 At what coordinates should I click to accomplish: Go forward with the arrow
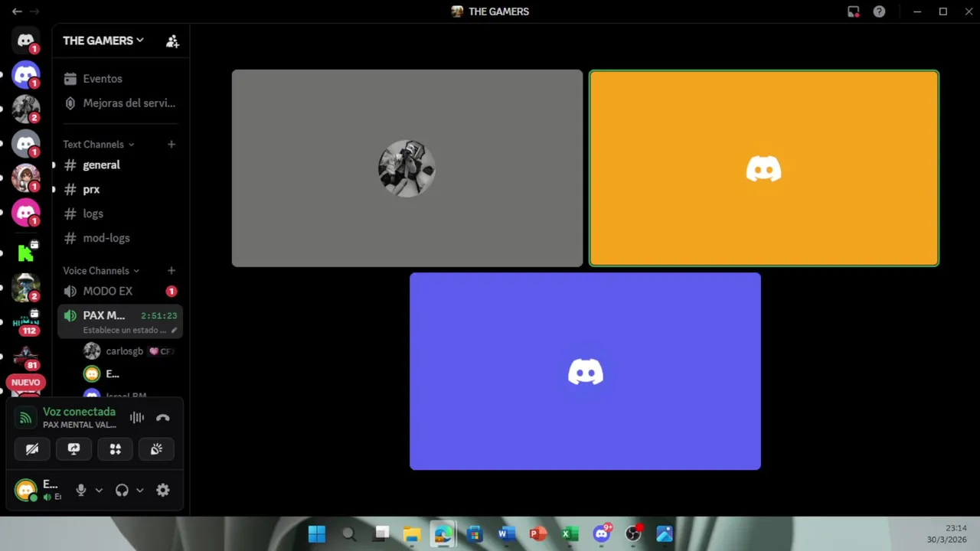coord(34,11)
